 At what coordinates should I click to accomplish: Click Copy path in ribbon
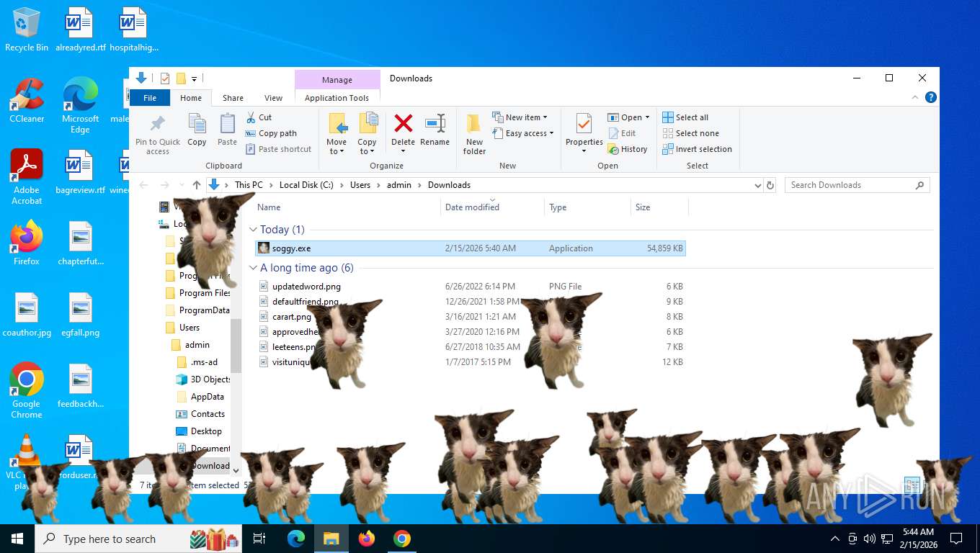click(x=271, y=133)
